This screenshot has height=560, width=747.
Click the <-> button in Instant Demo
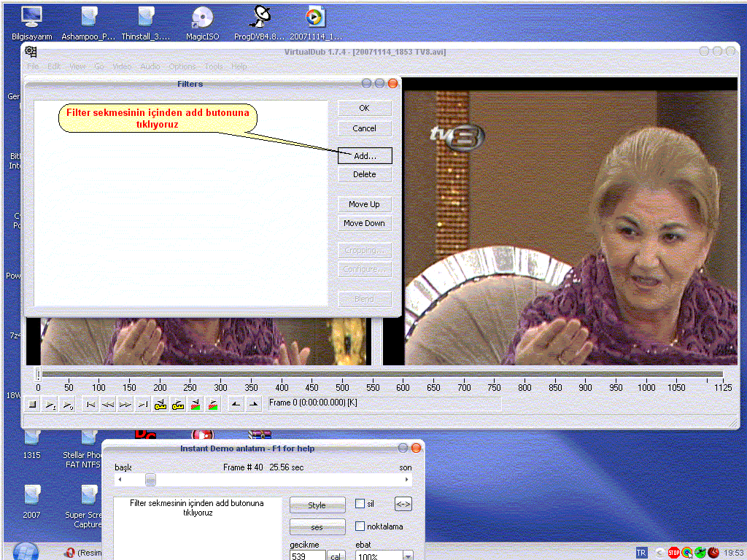pos(403,504)
